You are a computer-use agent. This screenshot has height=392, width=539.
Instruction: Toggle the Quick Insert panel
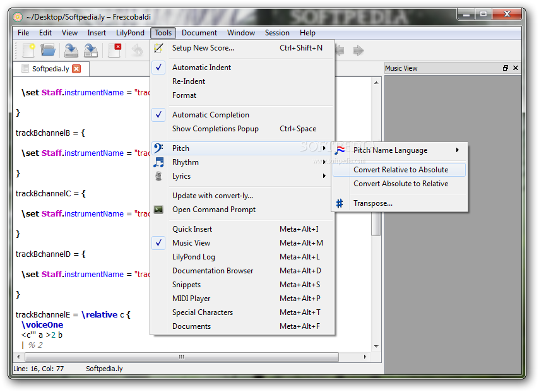[x=243, y=229]
